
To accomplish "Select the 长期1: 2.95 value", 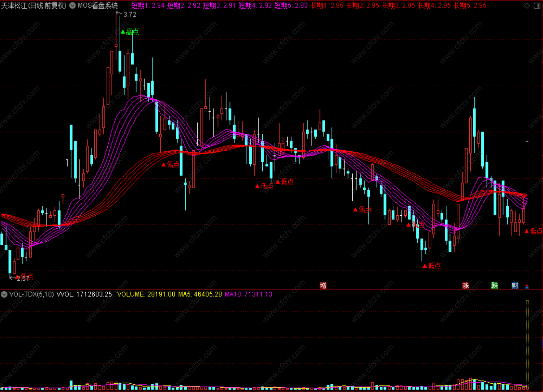I will [327, 5].
